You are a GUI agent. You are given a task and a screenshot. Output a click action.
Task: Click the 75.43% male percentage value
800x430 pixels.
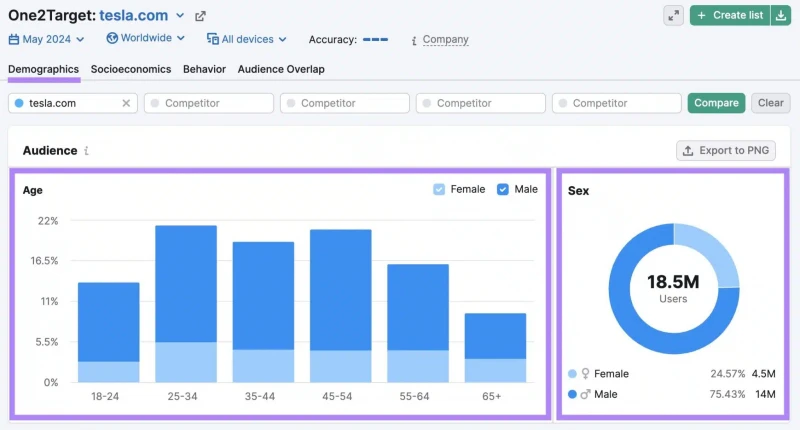click(728, 394)
